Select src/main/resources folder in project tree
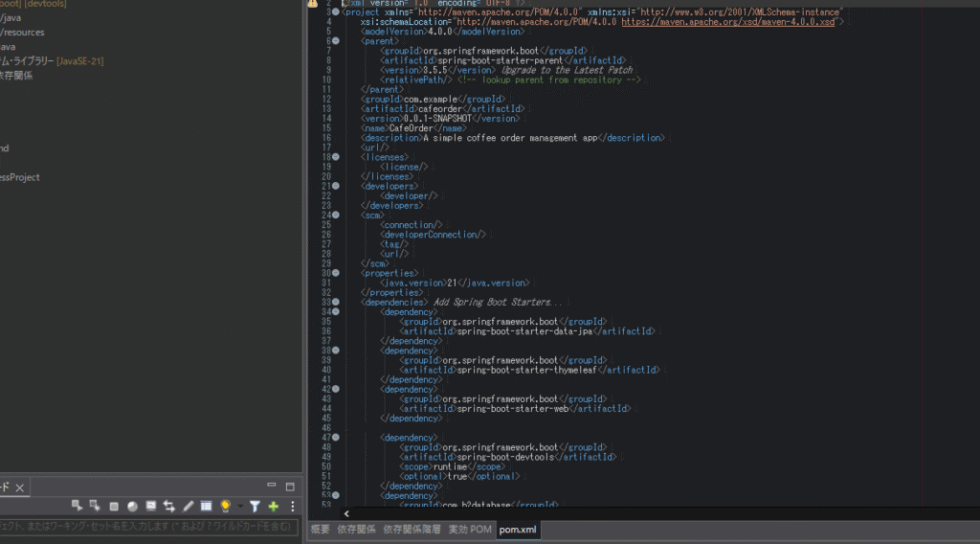The image size is (980, 544). pyautogui.click(x=21, y=33)
